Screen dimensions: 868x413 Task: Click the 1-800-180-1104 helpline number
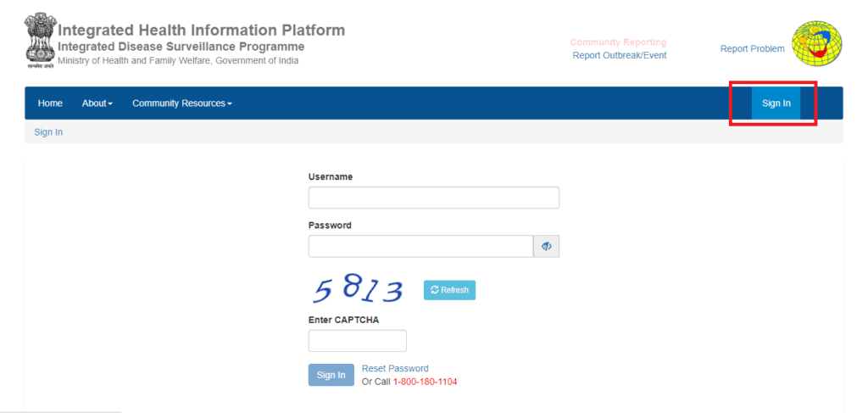point(426,382)
